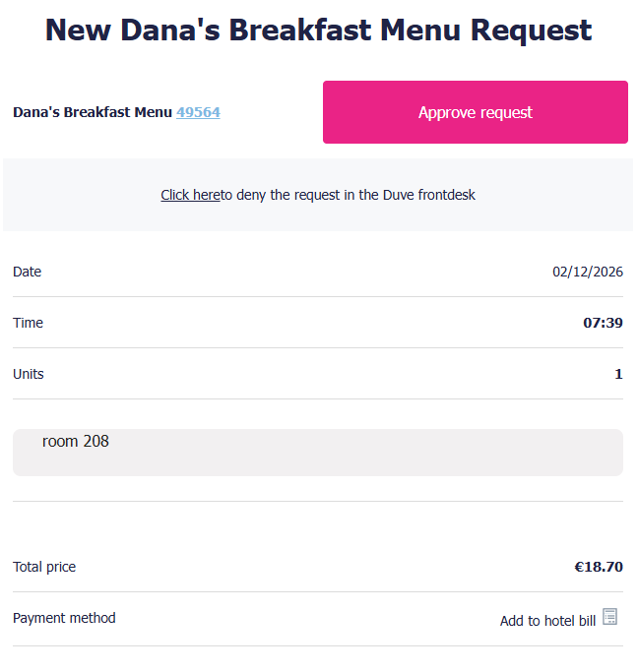This screenshot has height=672, width=638.
Task: Follow the 'Click here' deny link
Action: pyautogui.click(x=190, y=195)
